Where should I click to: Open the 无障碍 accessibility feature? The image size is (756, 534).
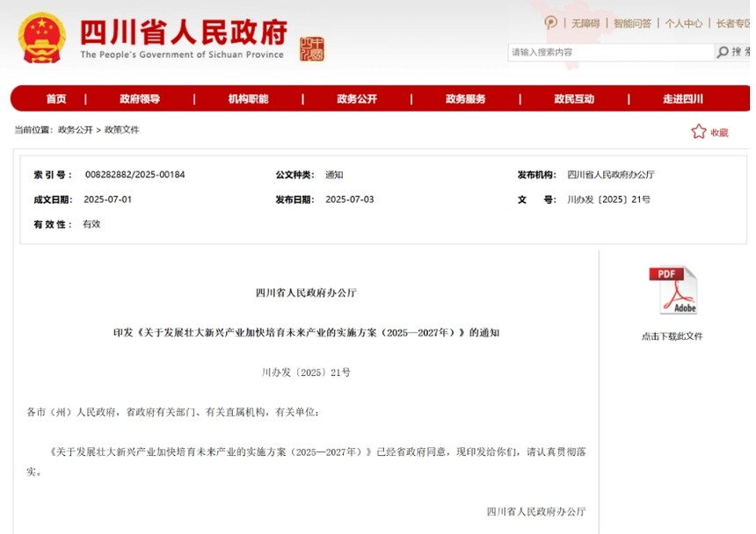click(x=585, y=24)
